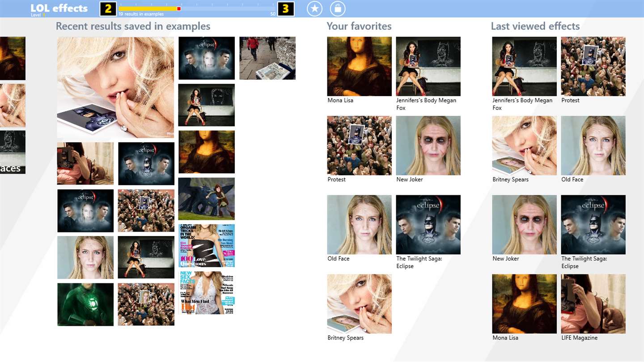This screenshot has height=362, width=644.
Task: Open favorites with the star icon
Action: click(x=314, y=8)
